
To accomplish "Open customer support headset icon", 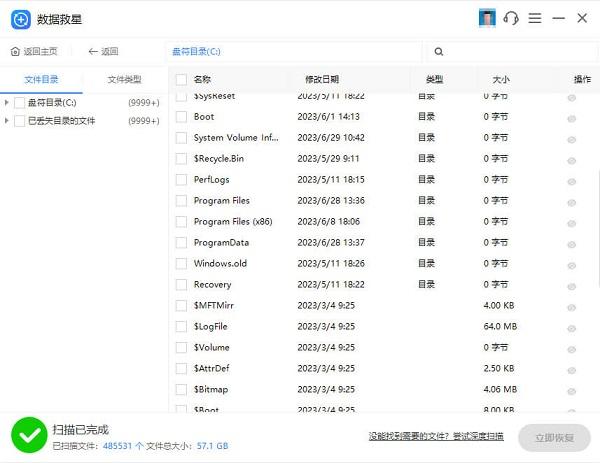I will click(x=511, y=18).
